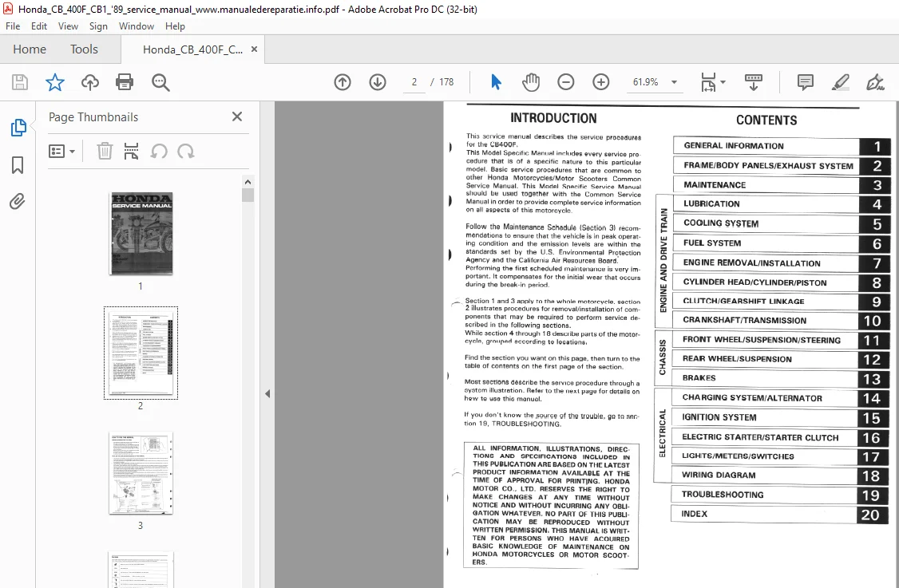The image size is (899, 588).
Task: Close the Page Thumbnails panel
Action: point(237,116)
